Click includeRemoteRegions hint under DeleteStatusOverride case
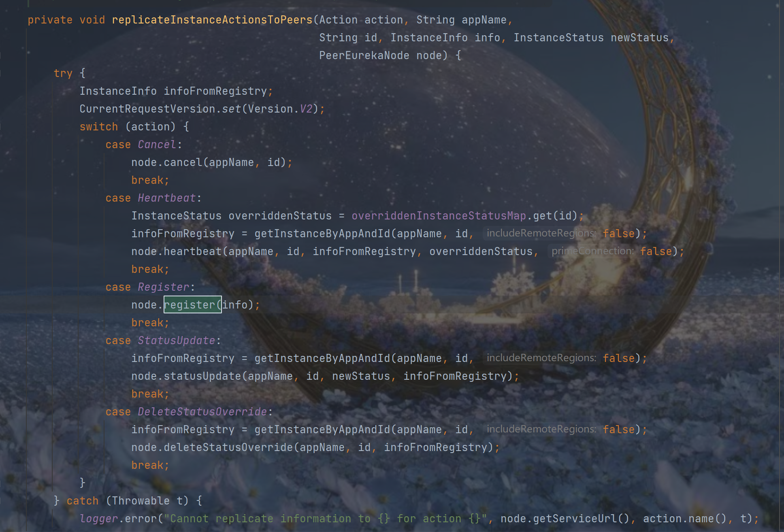The width and height of the screenshot is (784, 532). point(541,430)
